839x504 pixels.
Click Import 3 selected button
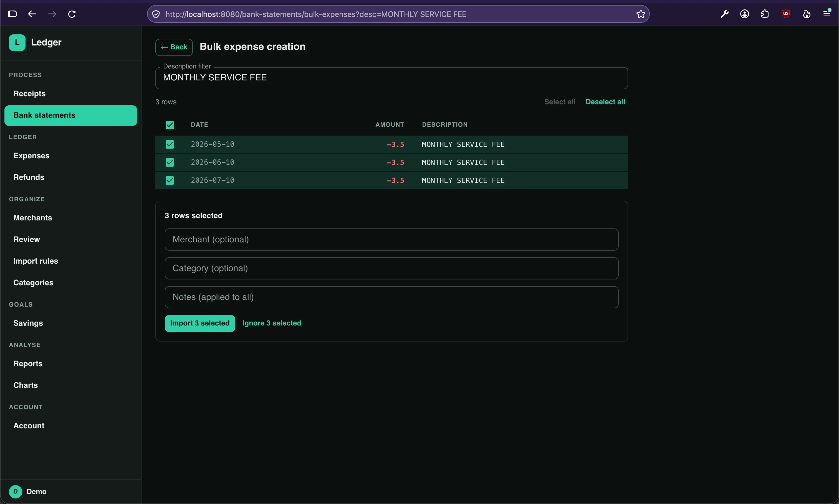(x=200, y=323)
